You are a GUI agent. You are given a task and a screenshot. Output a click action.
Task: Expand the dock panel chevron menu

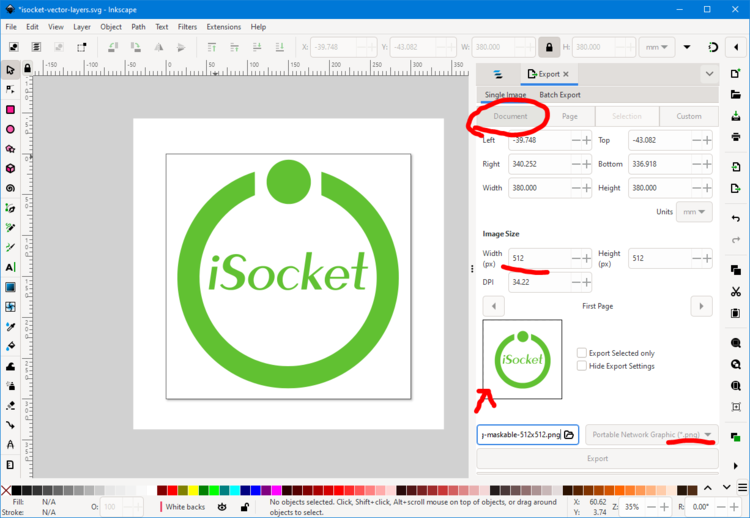[709, 74]
